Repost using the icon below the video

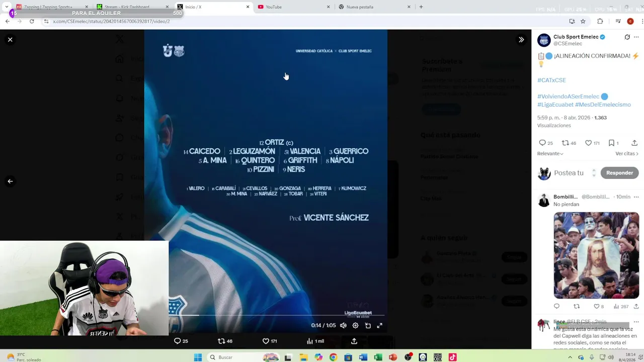click(221, 341)
